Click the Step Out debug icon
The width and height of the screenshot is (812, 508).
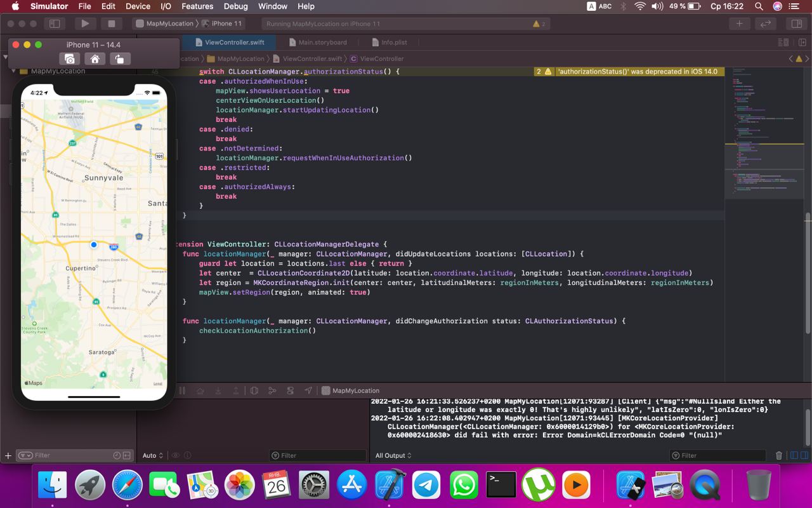click(x=236, y=391)
